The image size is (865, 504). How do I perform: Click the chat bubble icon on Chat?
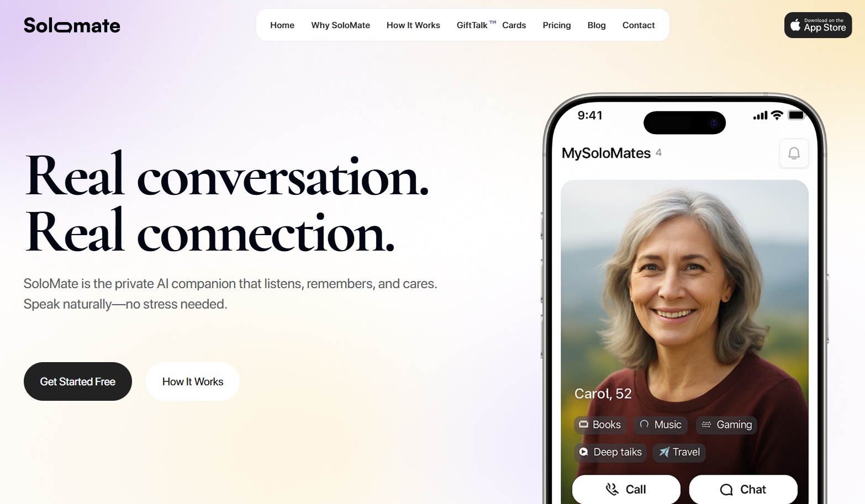click(x=726, y=490)
